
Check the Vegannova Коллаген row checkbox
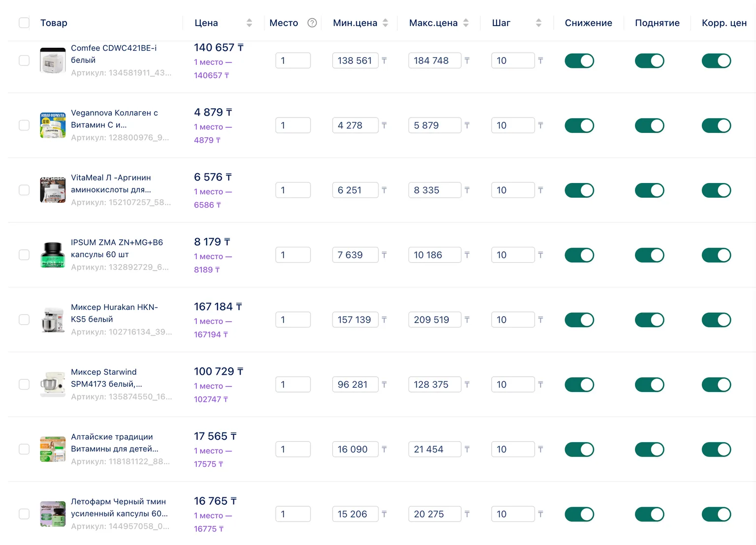click(x=24, y=125)
